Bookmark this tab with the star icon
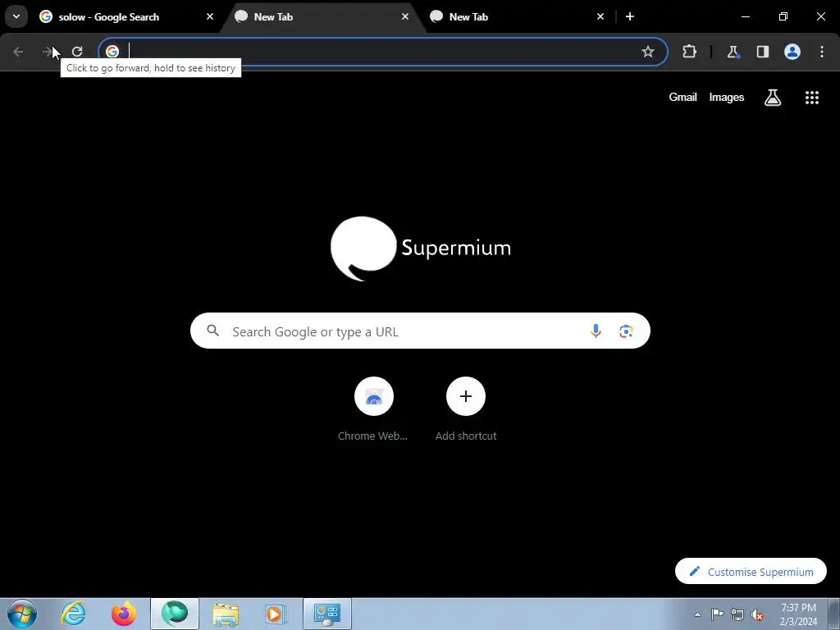This screenshot has height=630, width=840. (x=648, y=52)
